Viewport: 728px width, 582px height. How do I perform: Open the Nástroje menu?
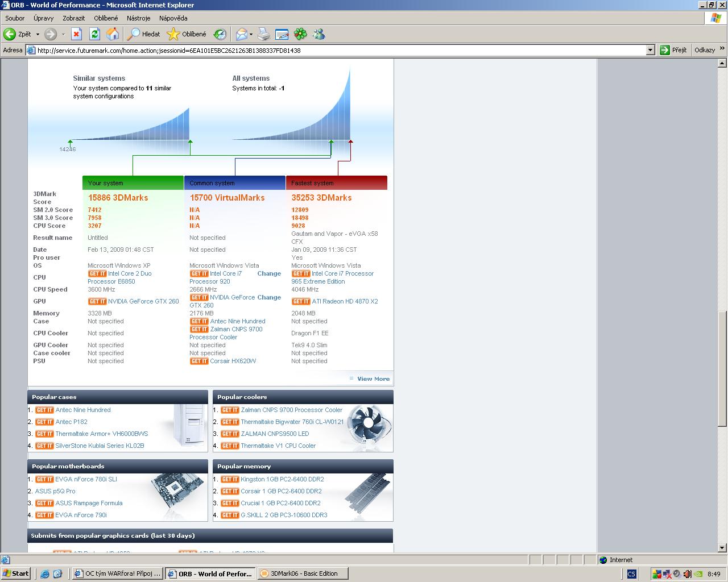tap(139, 18)
